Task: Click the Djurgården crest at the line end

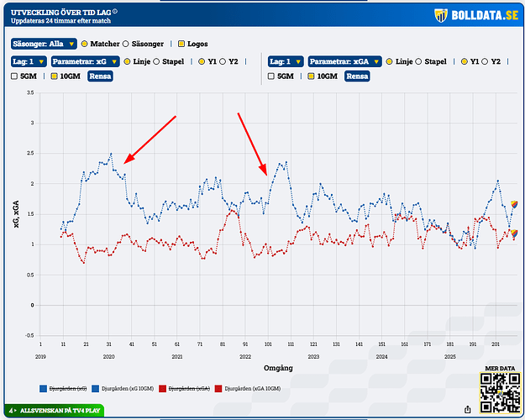Action: coord(514,204)
